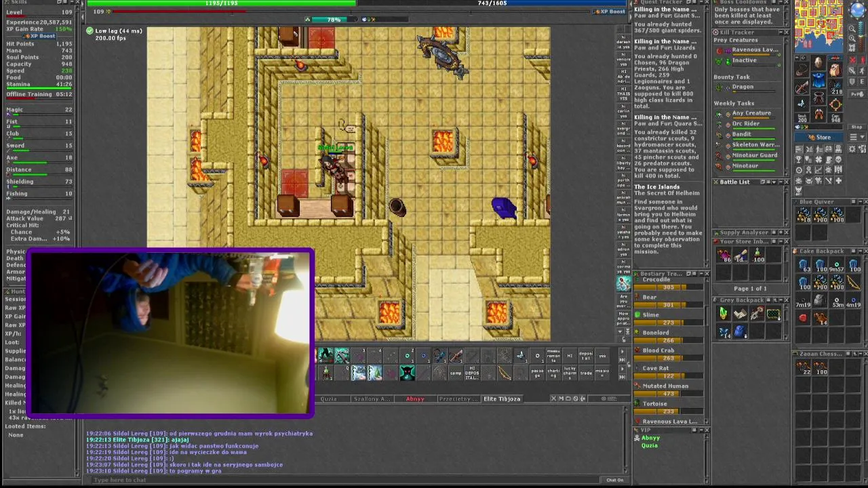Click the 'deposit all' action button
The width and height of the screenshot is (868, 488).
[586, 356]
